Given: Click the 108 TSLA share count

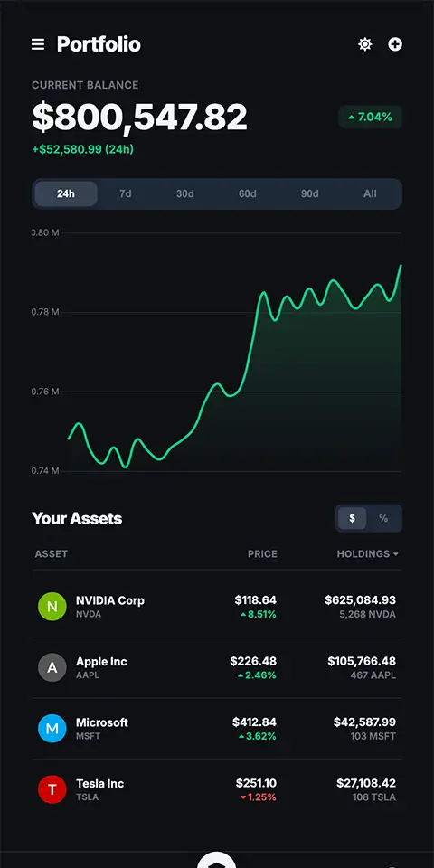Looking at the screenshot, I should 374,797.
